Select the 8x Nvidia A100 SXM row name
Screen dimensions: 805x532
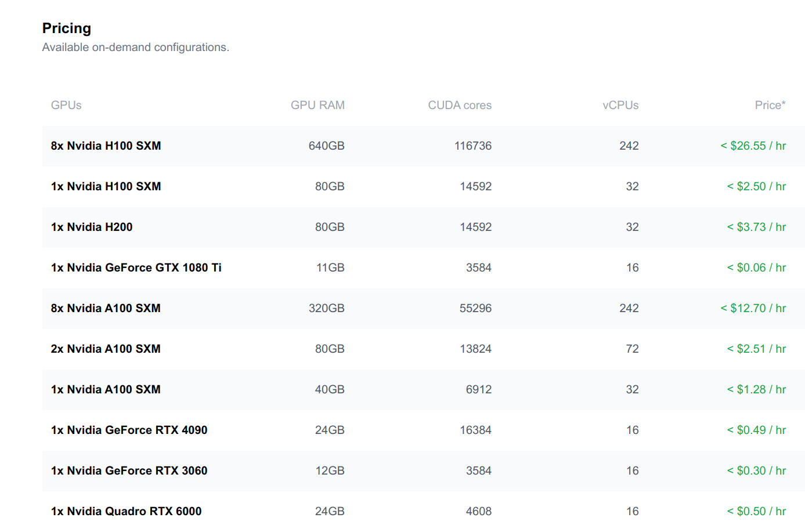[x=106, y=308]
